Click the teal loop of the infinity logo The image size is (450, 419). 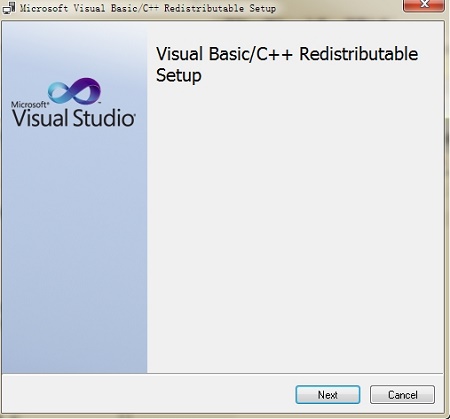point(60,92)
